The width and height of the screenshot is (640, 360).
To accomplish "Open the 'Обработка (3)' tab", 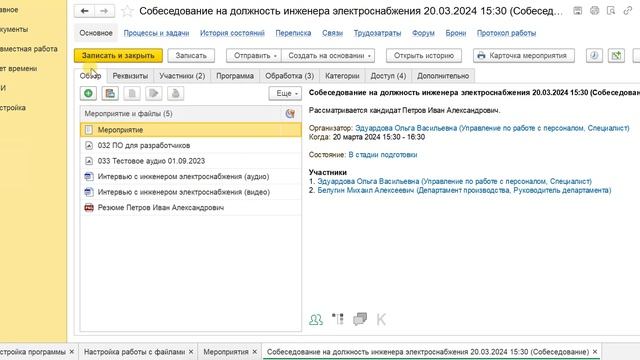I will tap(289, 76).
